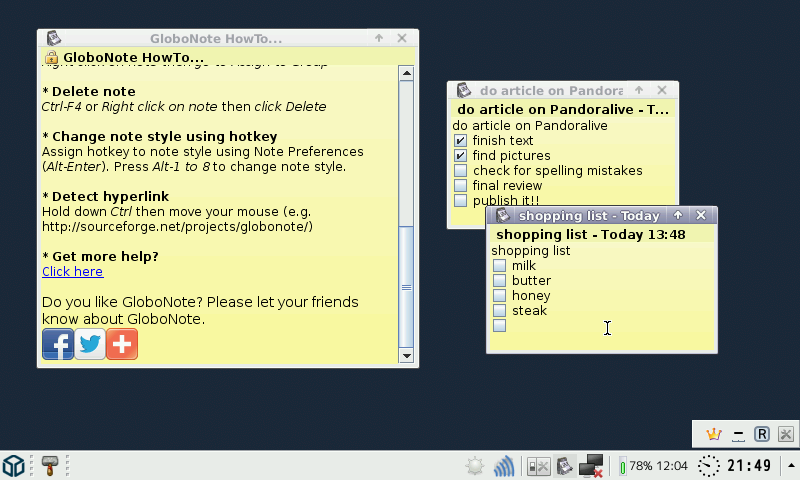Open the Click here help link
800x480 pixels.
[72, 271]
